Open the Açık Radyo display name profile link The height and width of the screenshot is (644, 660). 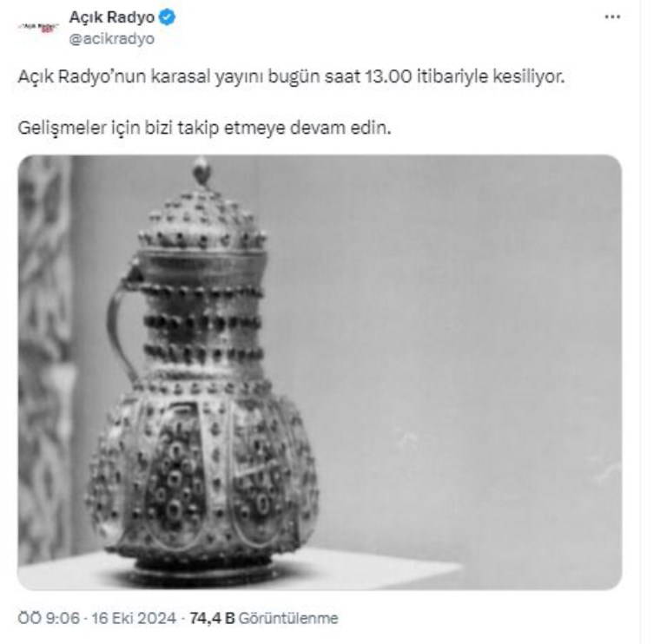pos(111,17)
